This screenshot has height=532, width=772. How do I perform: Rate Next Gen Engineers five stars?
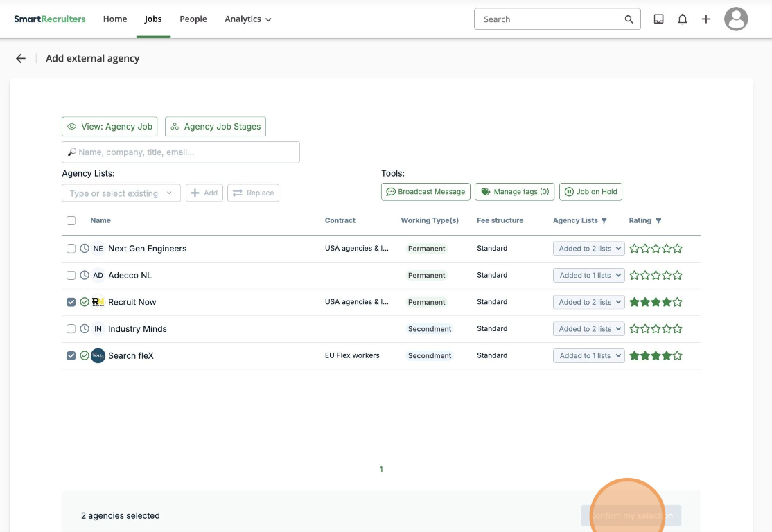(x=678, y=249)
